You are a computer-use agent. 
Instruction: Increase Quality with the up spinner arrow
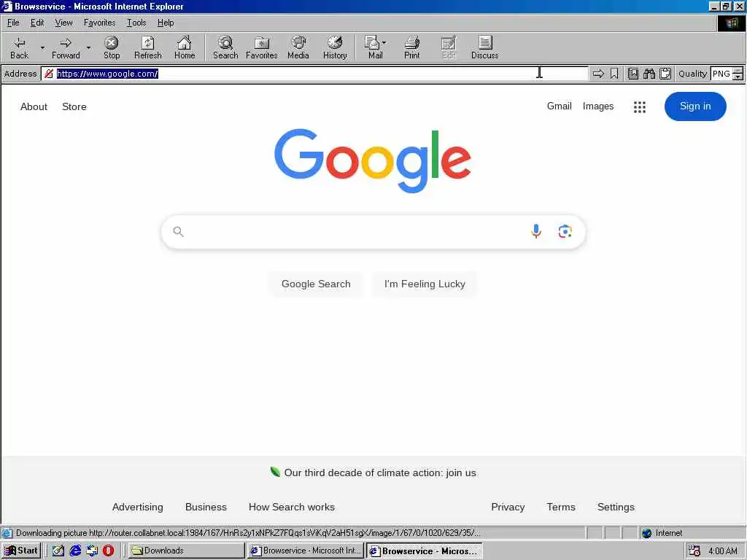(738, 70)
